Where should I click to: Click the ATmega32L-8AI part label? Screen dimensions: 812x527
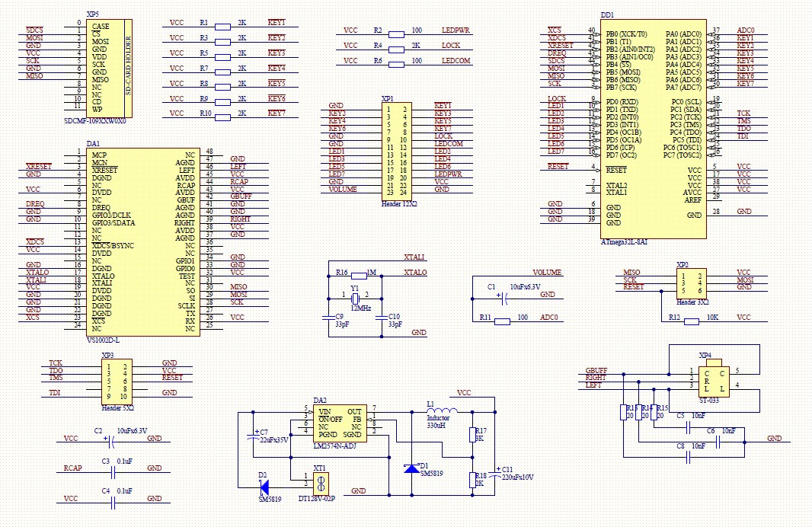(x=624, y=241)
